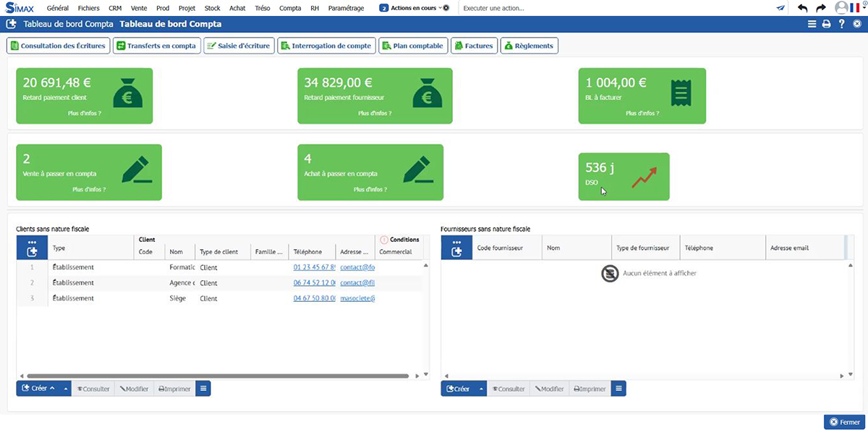The image size is (868, 430).
Task: Open the Compta menu
Action: (290, 8)
